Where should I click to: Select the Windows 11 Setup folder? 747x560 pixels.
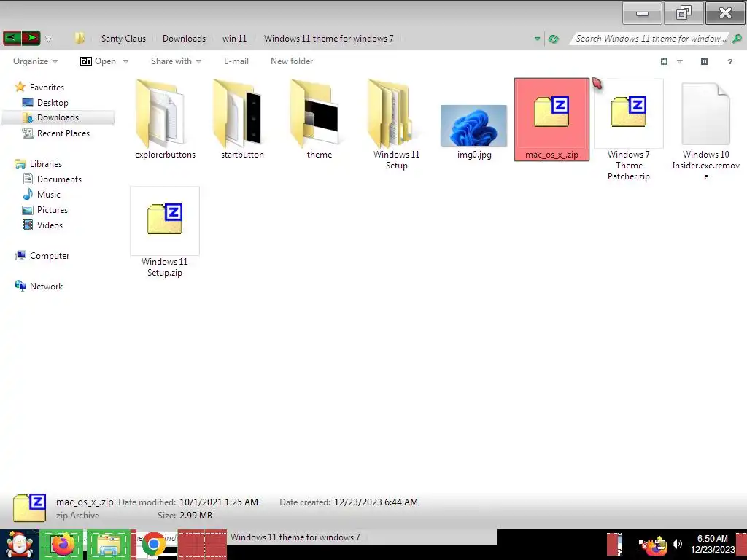pyautogui.click(x=396, y=125)
